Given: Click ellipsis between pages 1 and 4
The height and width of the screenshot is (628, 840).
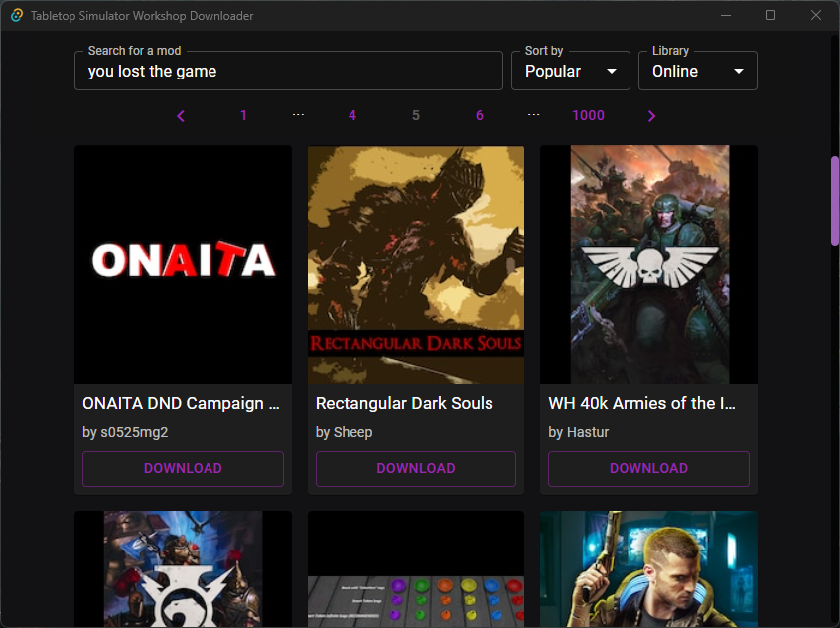Looking at the screenshot, I should point(298,115).
